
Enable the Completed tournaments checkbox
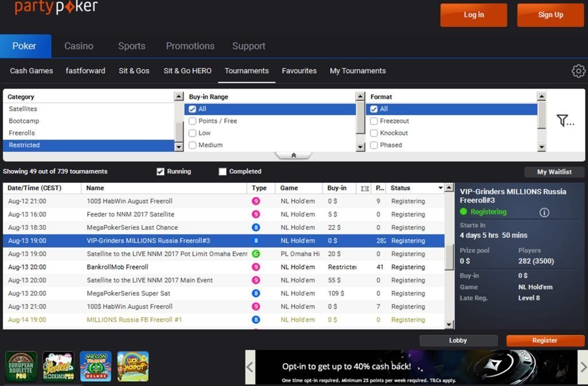coord(222,171)
